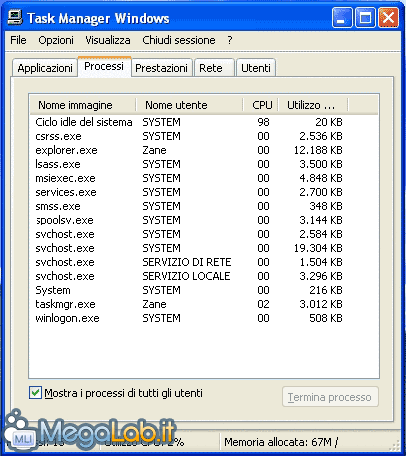Click the 508 KB memory value
Image resolution: width=406 pixels, height=456 pixels.
[x=326, y=318]
